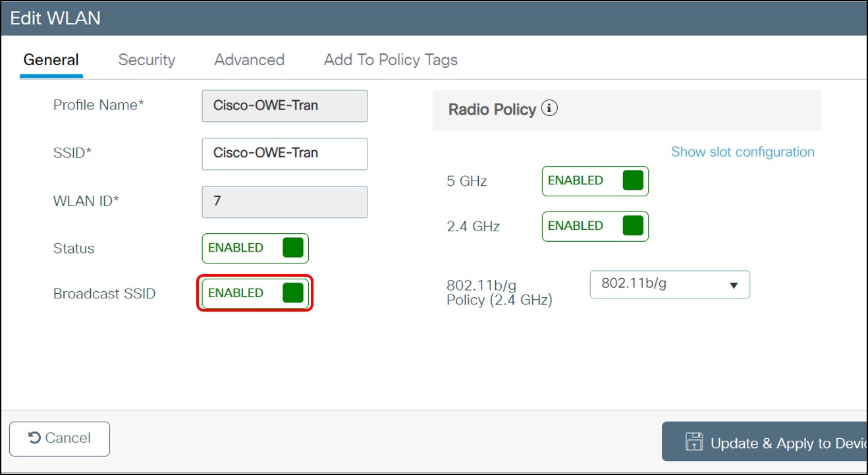Return to the General tab
Viewport: 868px width, 475px height.
51,59
